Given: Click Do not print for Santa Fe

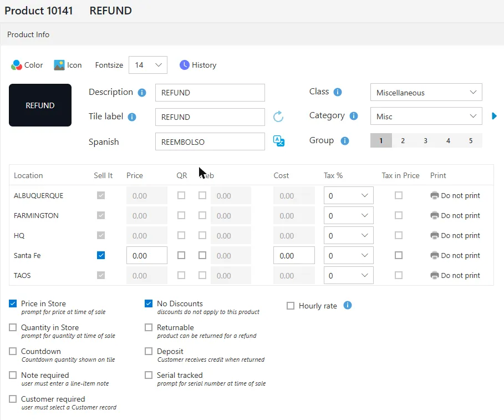Looking at the screenshot, I should pos(460,255).
